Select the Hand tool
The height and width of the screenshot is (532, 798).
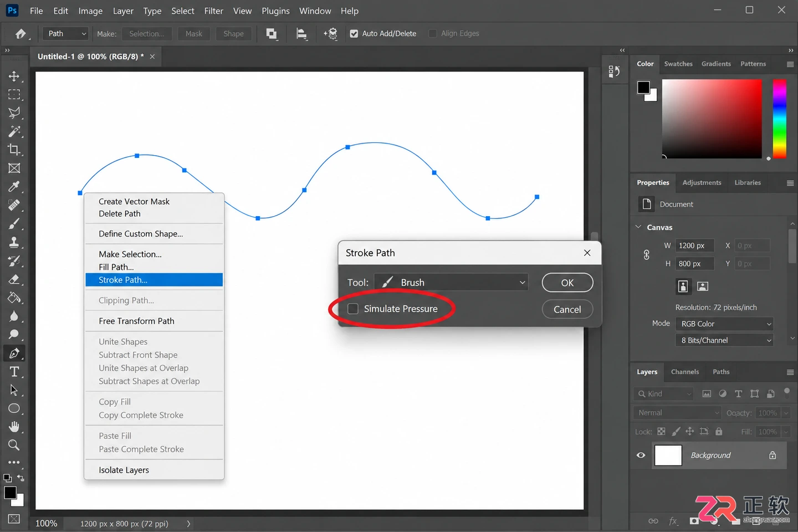point(14,427)
